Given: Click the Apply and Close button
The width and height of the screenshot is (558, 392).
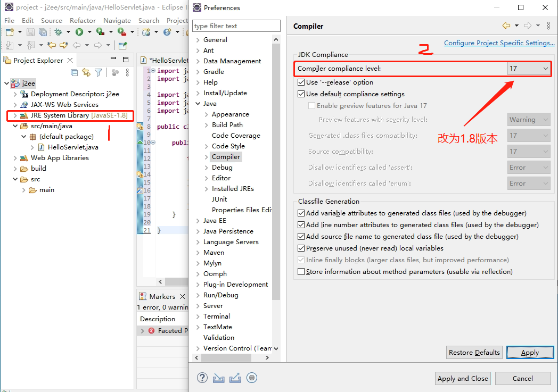Looking at the screenshot, I should click(x=463, y=379).
